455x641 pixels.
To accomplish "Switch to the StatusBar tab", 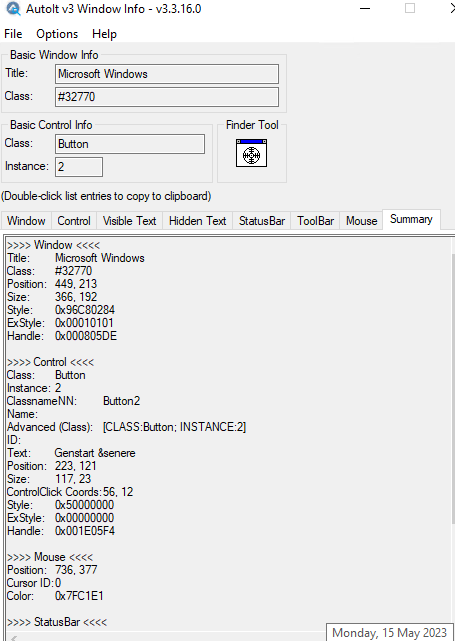I will click(262, 221).
